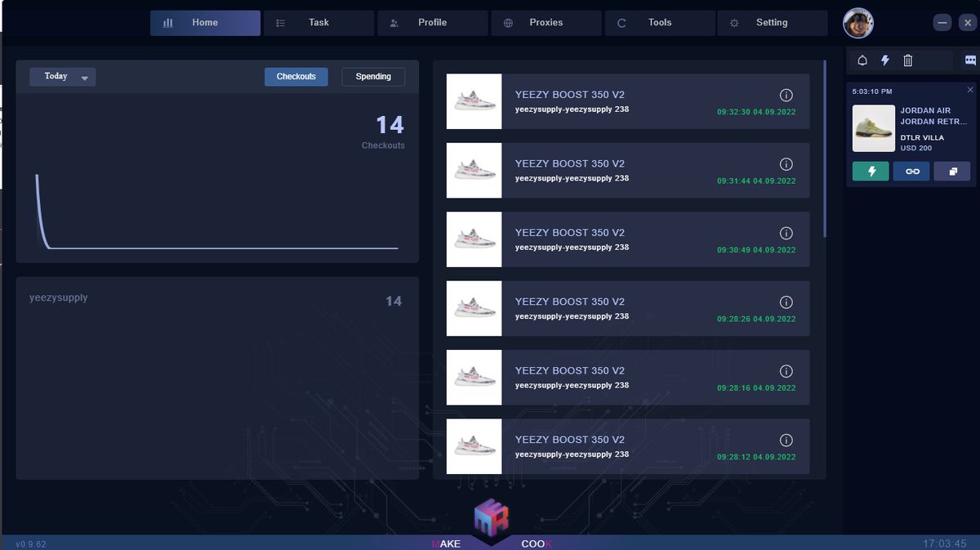The height and width of the screenshot is (550, 980).
Task: Click the JORDAN AIR product title
Action: click(933, 115)
